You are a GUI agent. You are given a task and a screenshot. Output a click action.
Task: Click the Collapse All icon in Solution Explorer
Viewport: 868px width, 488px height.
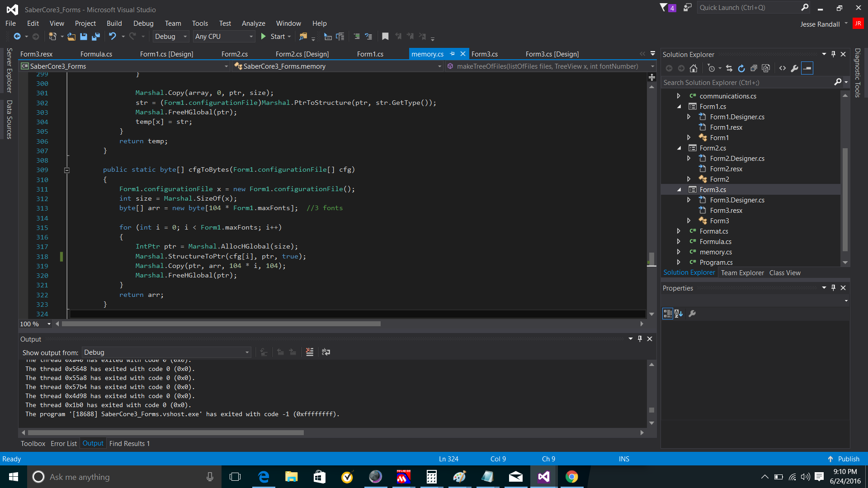click(754, 68)
